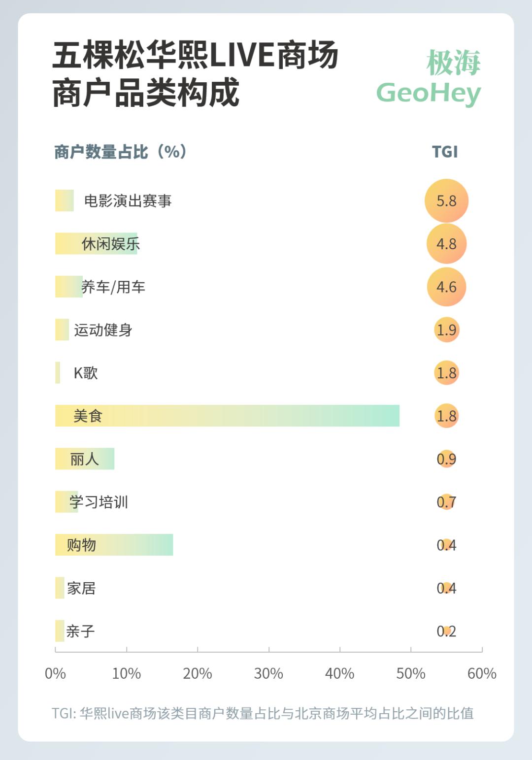Click the 休闲娱乐 bar
This screenshot has height=760, width=532.
(x=96, y=244)
